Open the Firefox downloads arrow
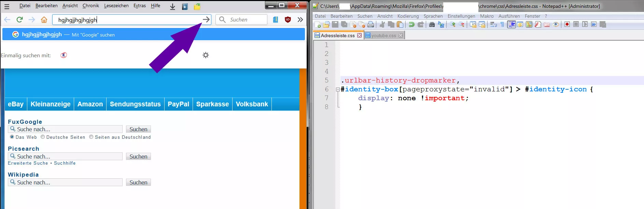Screen dimensions: 644x209 coord(172,6)
